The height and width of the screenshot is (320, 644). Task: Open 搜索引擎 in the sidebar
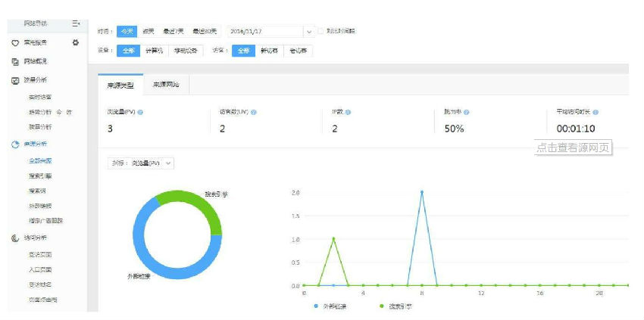(x=40, y=176)
